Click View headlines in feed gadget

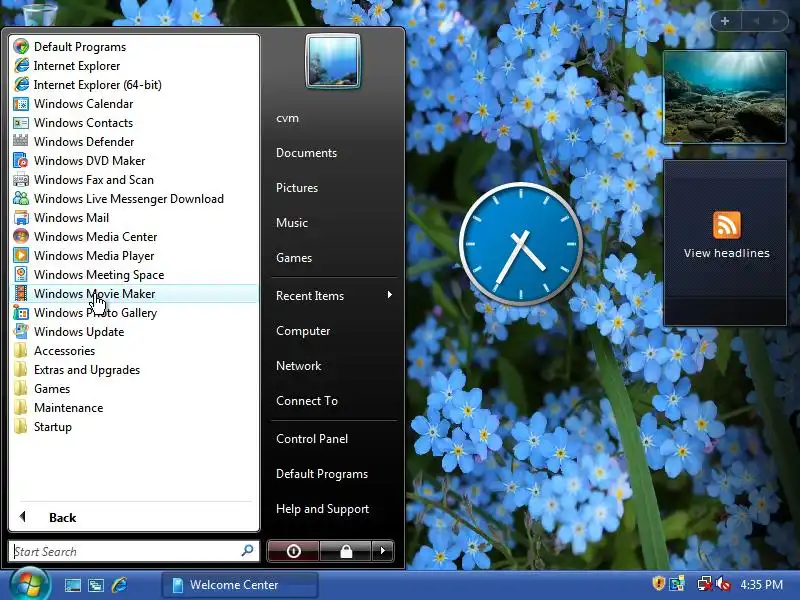click(726, 253)
